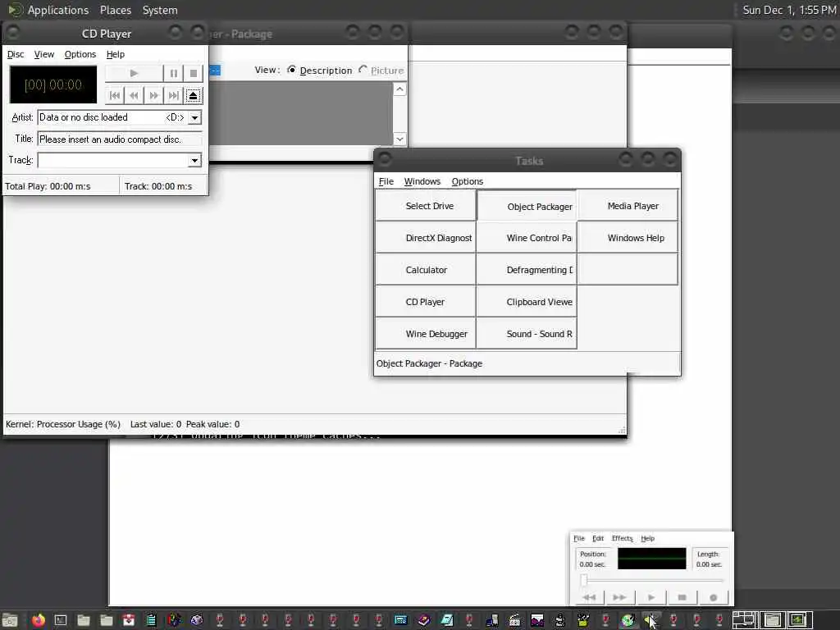
Task: Click the clipboard list icon in bottom panel
Action: (151, 620)
